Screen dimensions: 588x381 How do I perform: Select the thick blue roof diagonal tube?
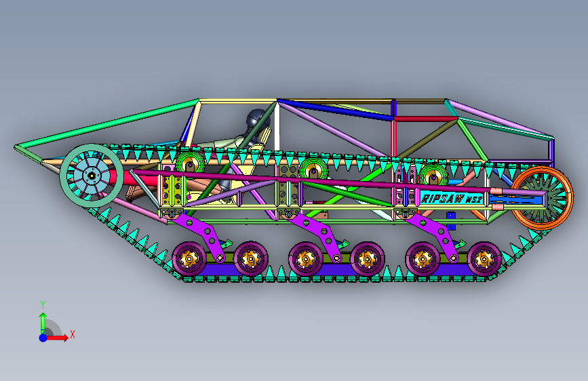335,110
